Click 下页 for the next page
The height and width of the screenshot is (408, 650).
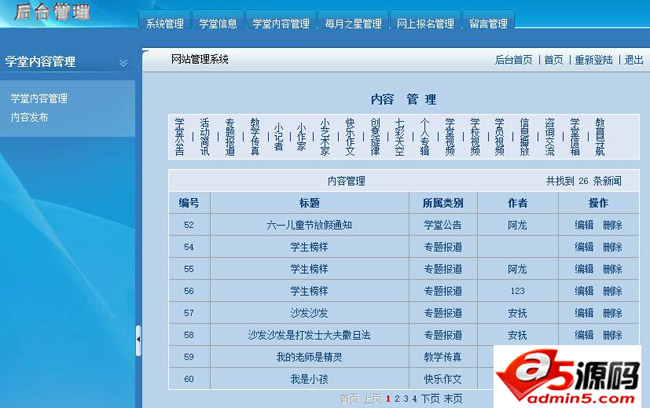pyautogui.click(x=430, y=399)
